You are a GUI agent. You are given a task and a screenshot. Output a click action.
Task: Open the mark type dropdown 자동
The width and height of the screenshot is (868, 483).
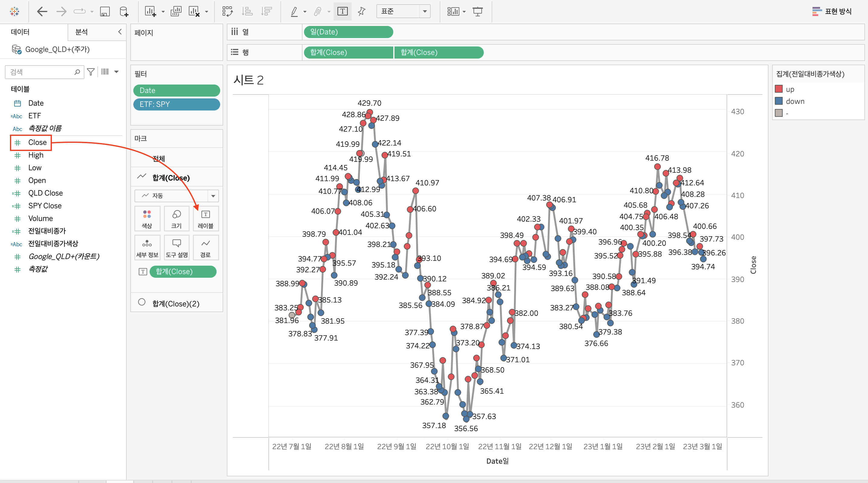[176, 196]
